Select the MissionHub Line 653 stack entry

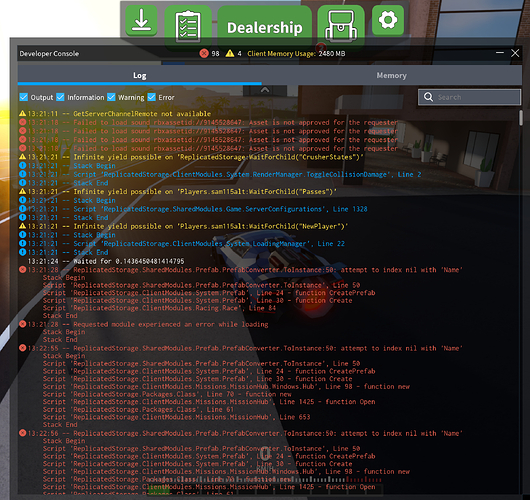(x=176, y=417)
